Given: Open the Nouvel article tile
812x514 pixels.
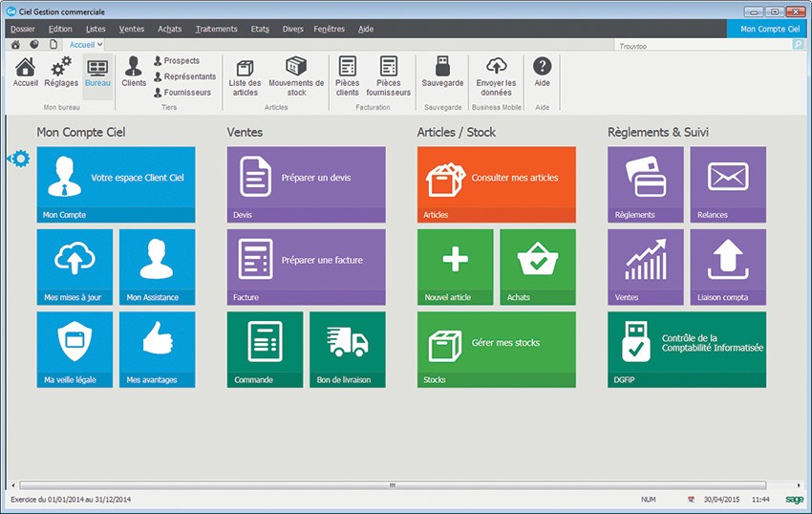Looking at the screenshot, I should tap(456, 267).
